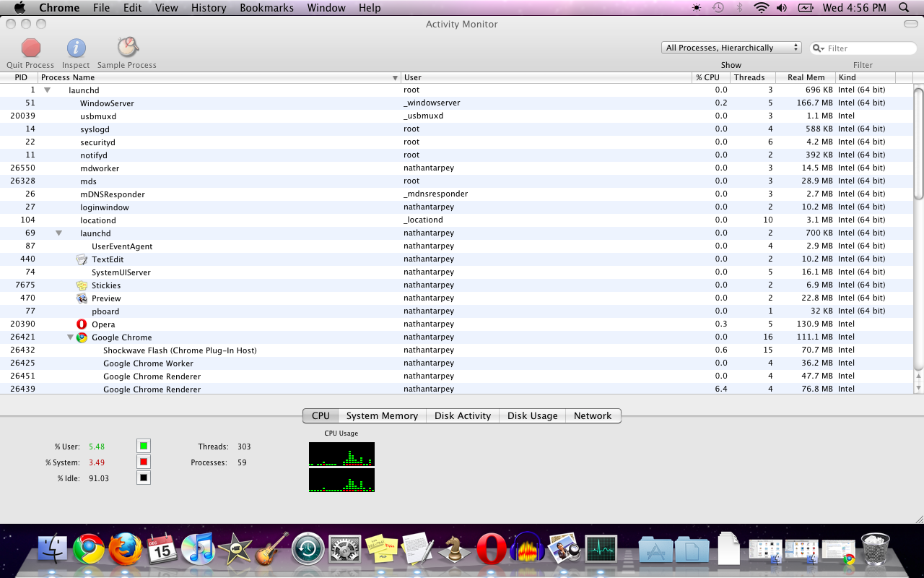924x578 pixels.
Task: Toggle Process Name column sort arrow
Action: [395, 77]
